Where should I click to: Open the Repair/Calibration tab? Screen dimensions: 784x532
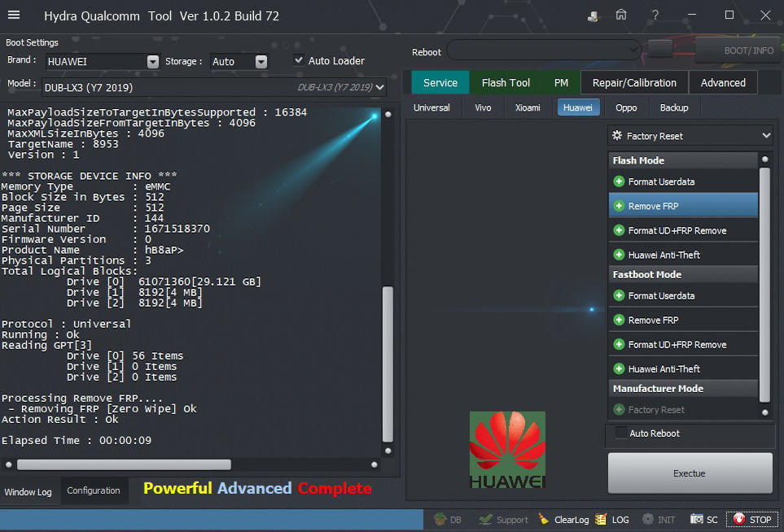(x=634, y=83)
